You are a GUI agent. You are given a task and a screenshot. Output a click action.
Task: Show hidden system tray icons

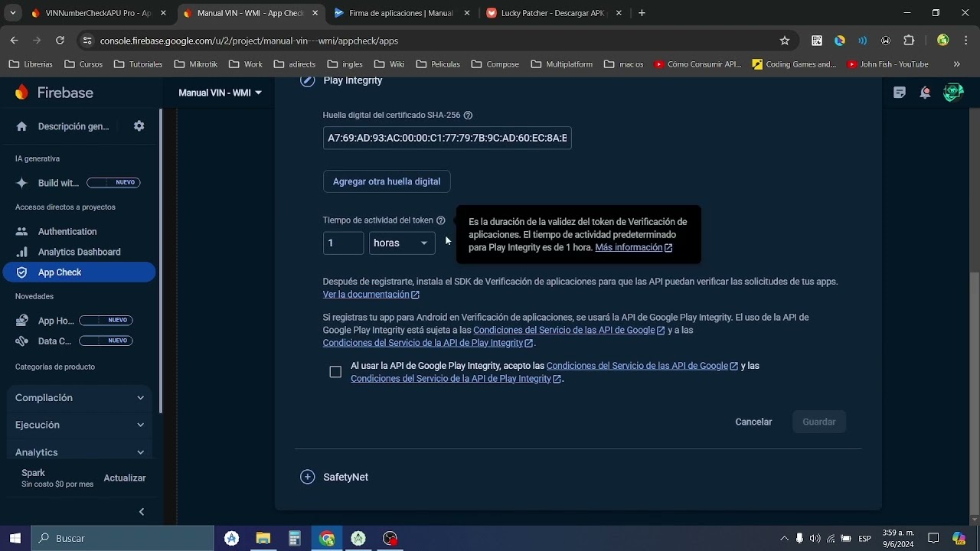[784, 539]
